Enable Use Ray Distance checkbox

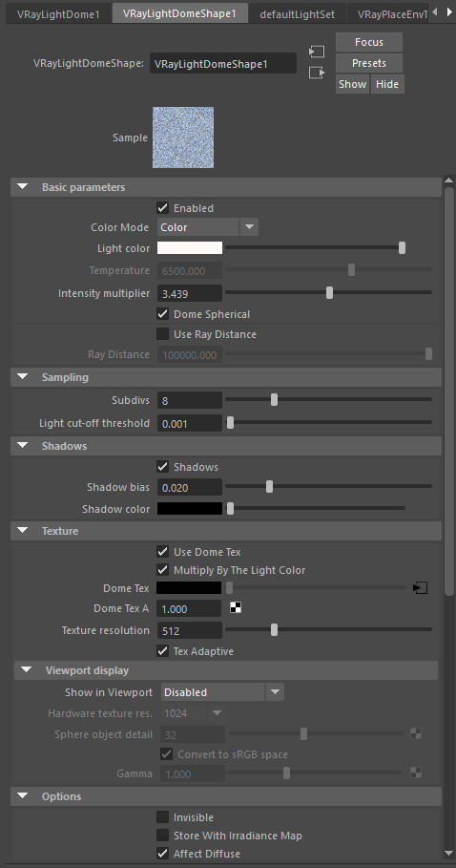tap(162, 334)
